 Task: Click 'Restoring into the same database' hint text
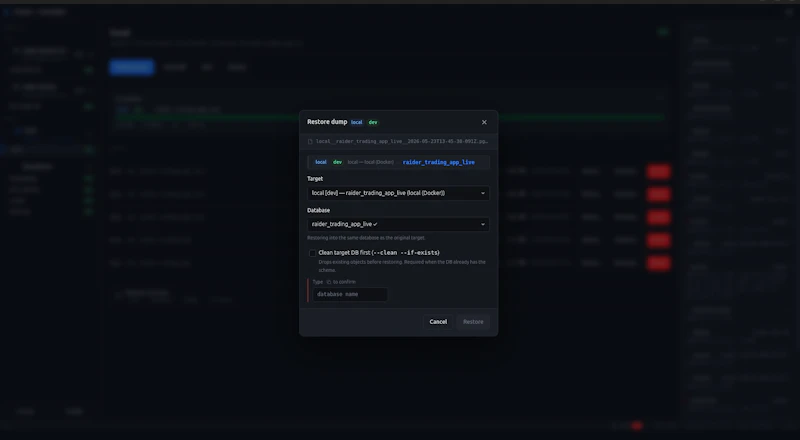tap(366, 238)
